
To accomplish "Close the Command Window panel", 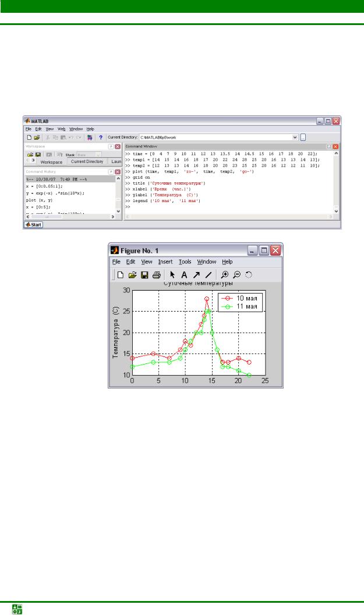I will coord(335,146).
